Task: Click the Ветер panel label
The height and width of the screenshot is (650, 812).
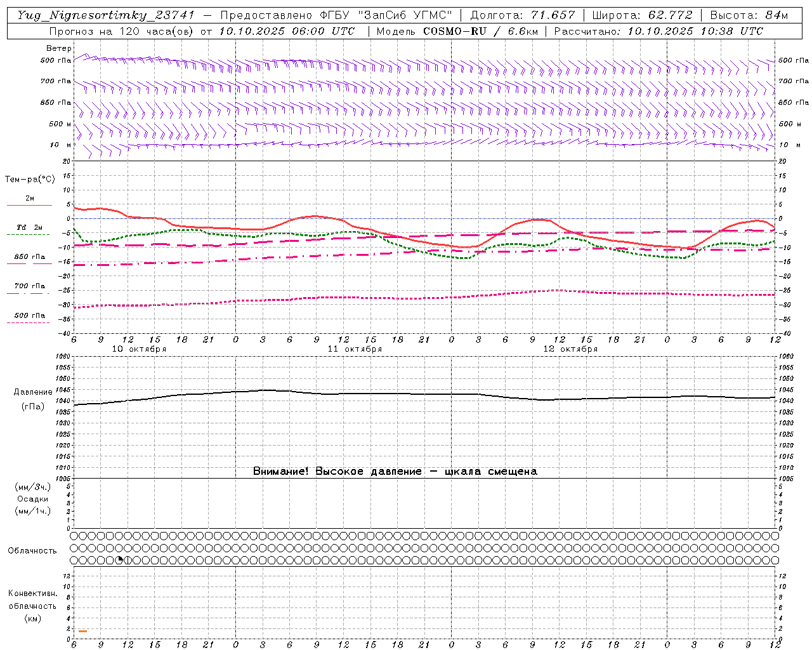Action: tap(58, 48)
